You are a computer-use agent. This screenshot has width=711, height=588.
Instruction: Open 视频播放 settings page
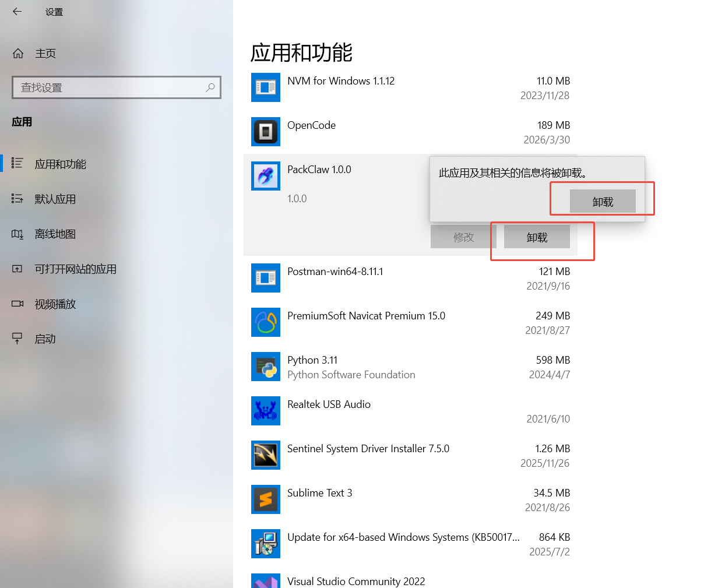pos(55,304)
